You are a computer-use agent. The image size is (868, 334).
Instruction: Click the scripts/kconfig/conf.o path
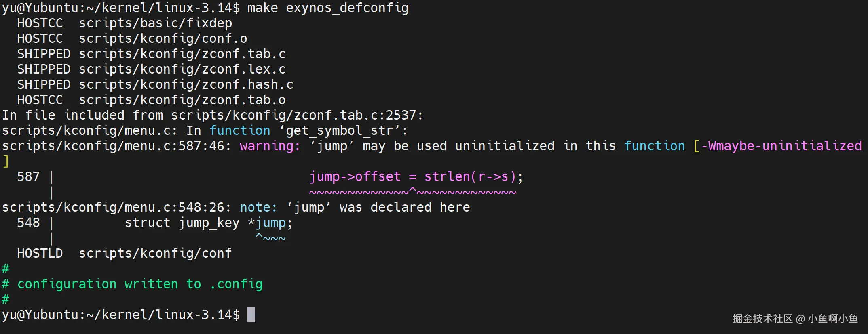pyautogui.click(x=163, y=38)
